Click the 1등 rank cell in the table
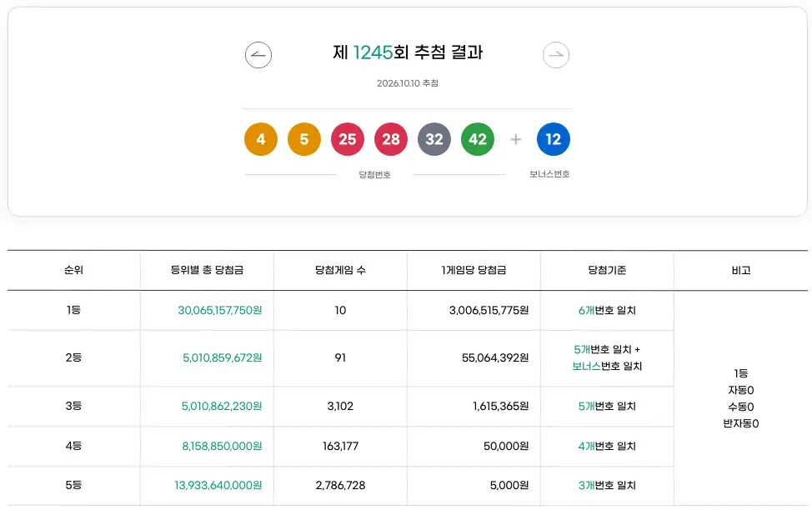 [x=73, y=310]
